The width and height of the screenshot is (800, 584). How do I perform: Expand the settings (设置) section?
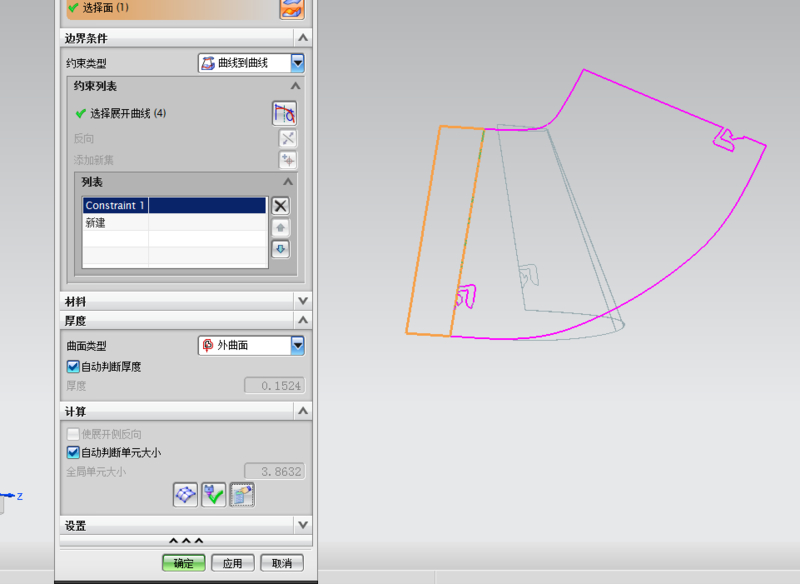303,525
